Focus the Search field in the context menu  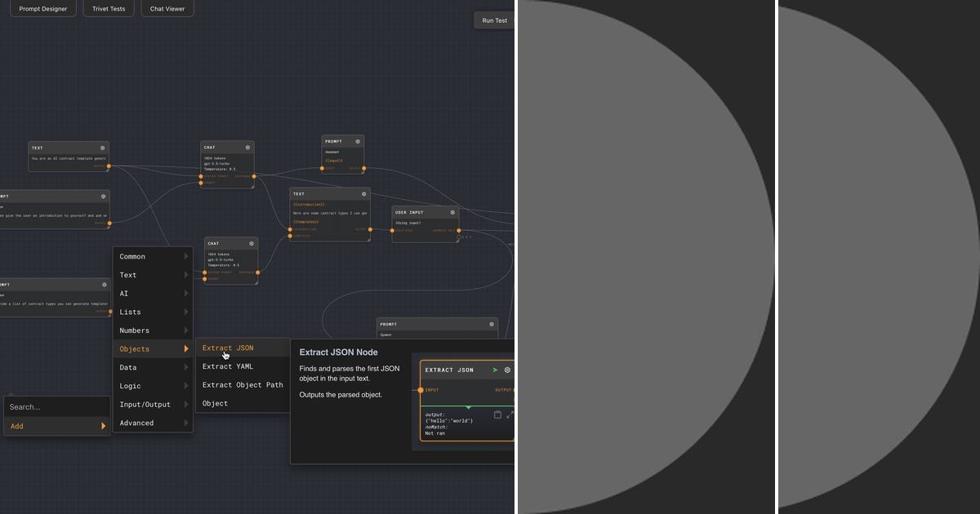point(57,406)
